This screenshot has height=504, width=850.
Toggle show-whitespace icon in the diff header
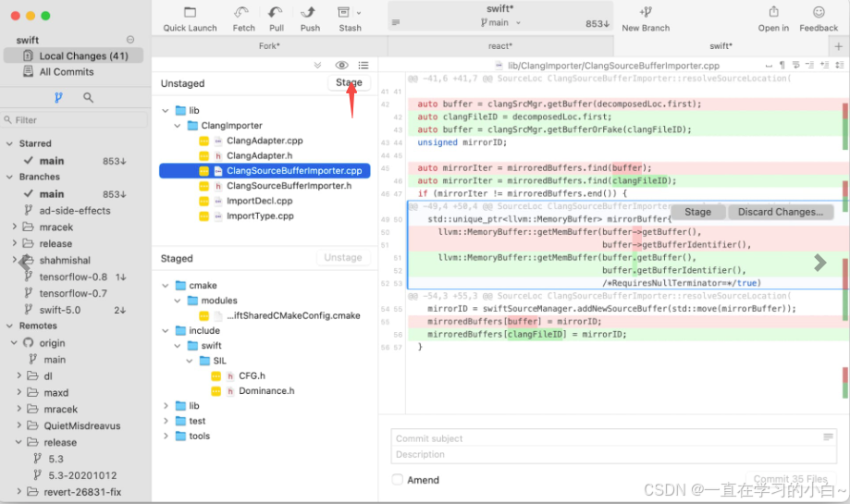click(x=769, y=66)
